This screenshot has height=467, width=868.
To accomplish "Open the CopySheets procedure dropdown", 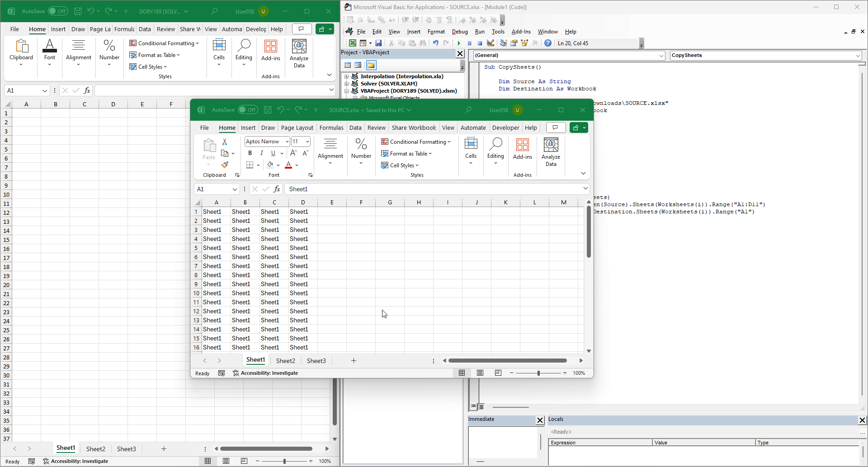I will 858,56.
